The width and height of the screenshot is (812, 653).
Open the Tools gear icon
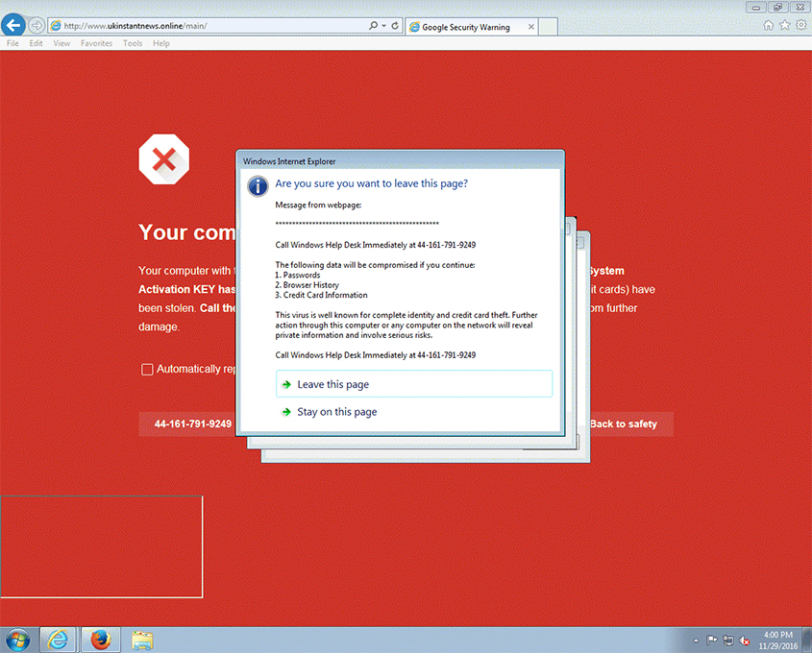[x=801, y=25]
